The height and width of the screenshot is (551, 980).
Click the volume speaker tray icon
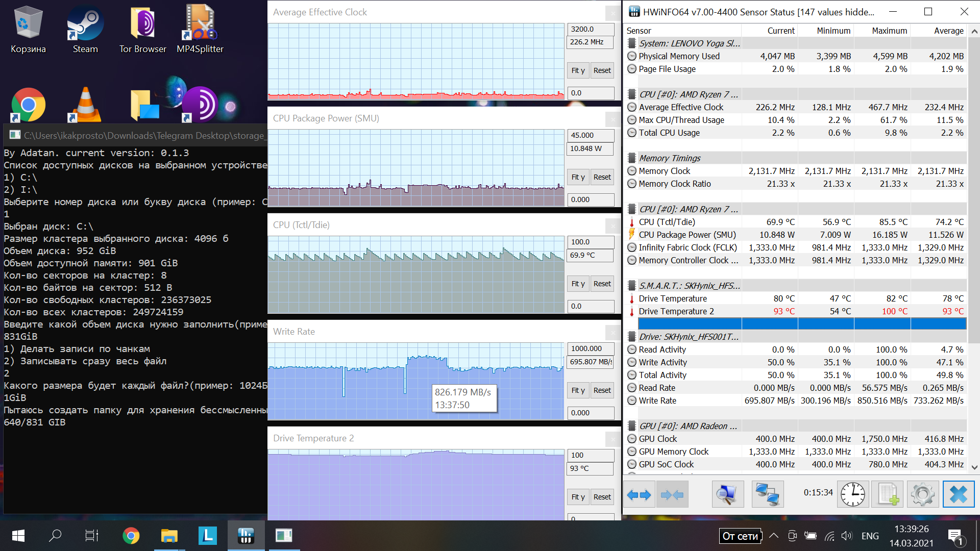click(847, 536)
